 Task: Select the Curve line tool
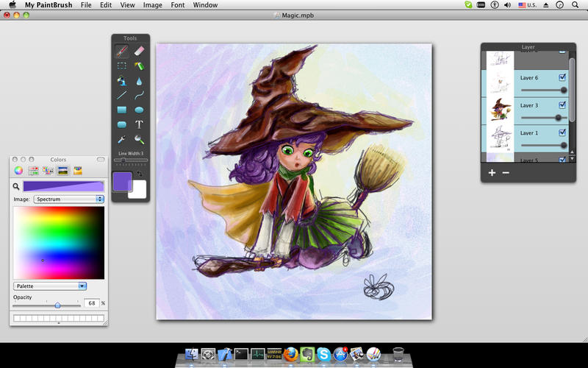[139, 95]
